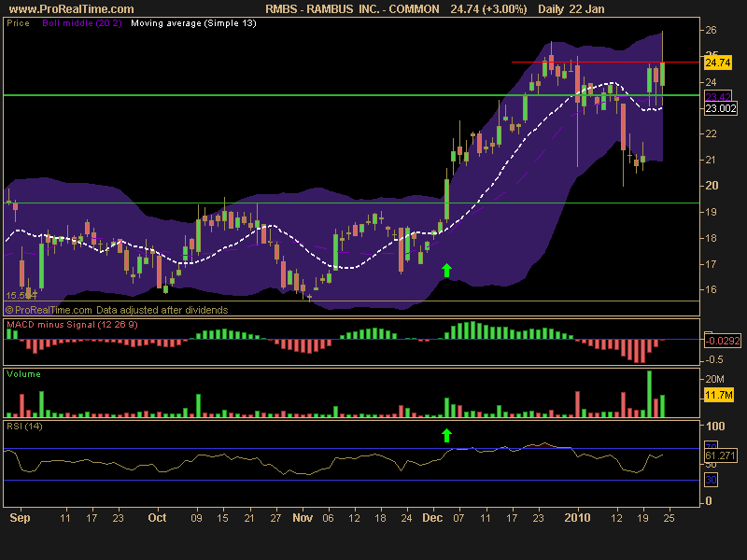Screen dimensions: 747x560
Task: Click the price axis label 16
Action: click(711, 289)
